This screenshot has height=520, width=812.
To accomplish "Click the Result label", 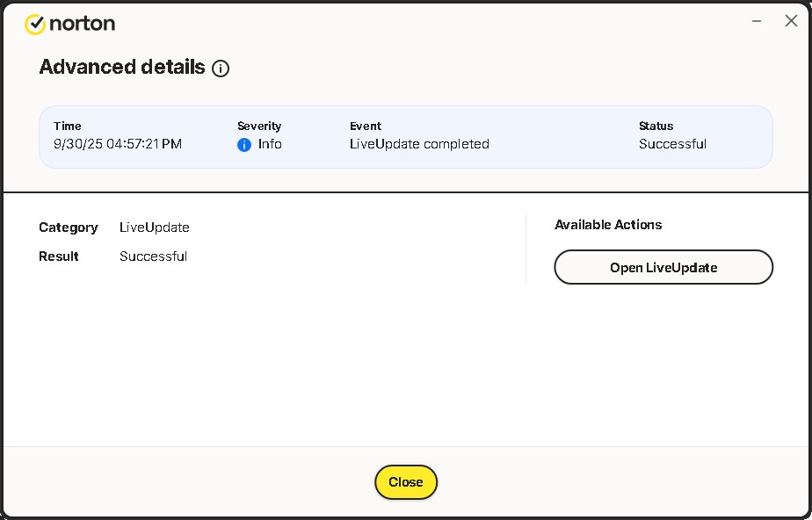I will [59, 256].
